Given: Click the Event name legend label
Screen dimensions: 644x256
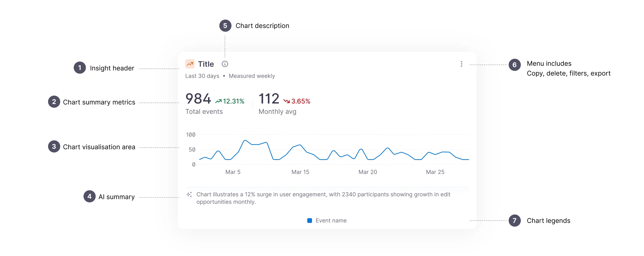Looking at the screenshot, I should tap(331, 221).
